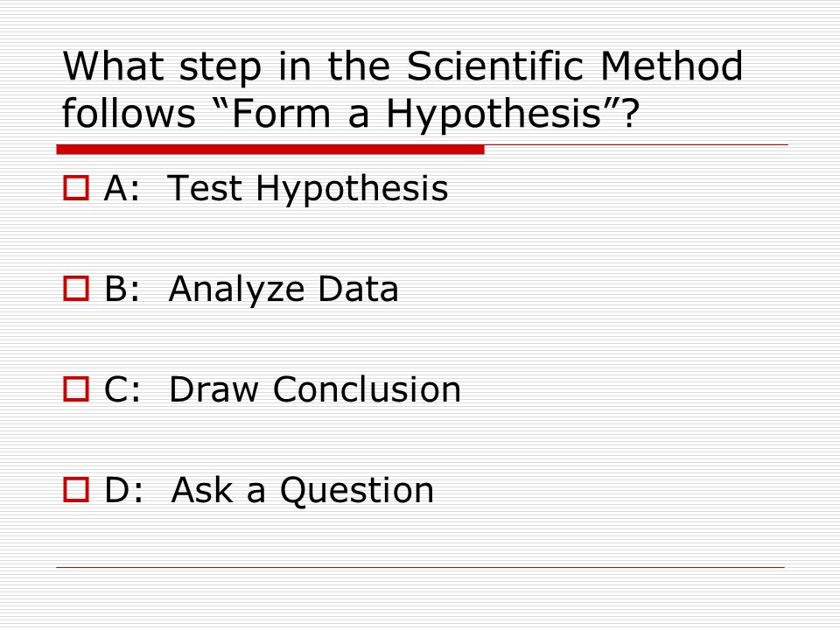This screenshot has height=630, width=840.
Task: Click the "B:" option label
Action: 122,289
